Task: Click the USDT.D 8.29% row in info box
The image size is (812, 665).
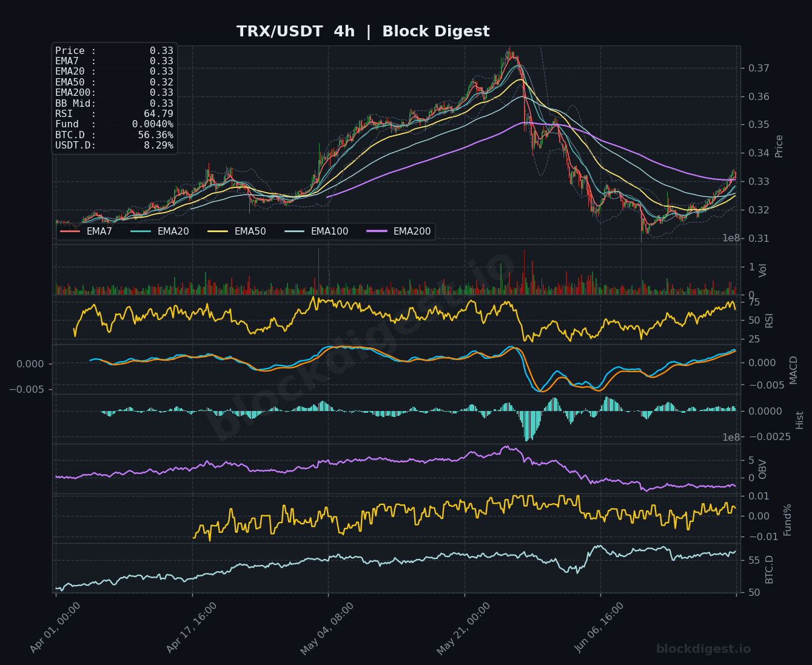Action: coord(114,145)
